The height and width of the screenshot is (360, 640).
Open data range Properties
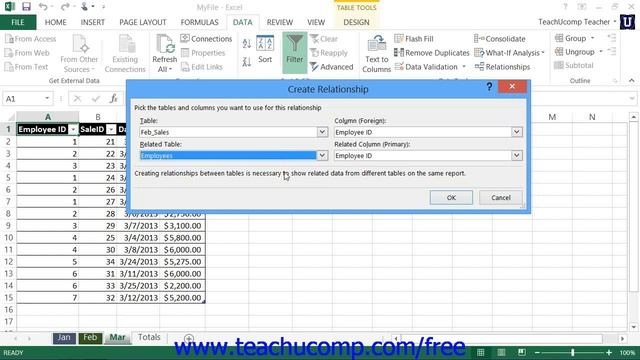coord(203,53)
